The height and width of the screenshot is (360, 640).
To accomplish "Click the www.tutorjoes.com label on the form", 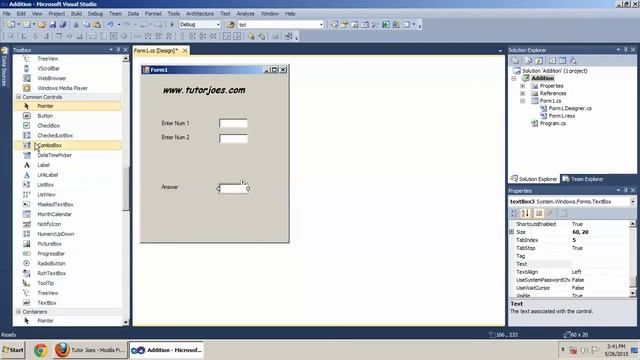I will click(x=204, y=90).
